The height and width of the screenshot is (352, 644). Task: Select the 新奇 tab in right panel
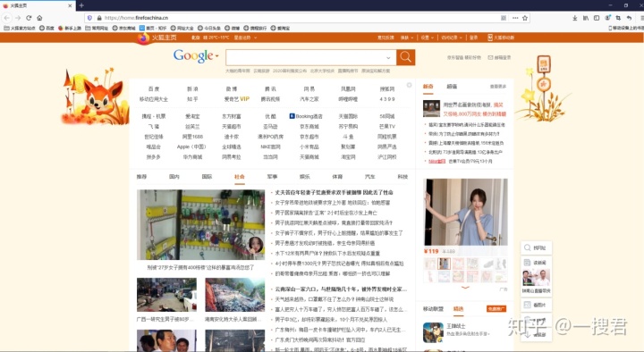428,87
